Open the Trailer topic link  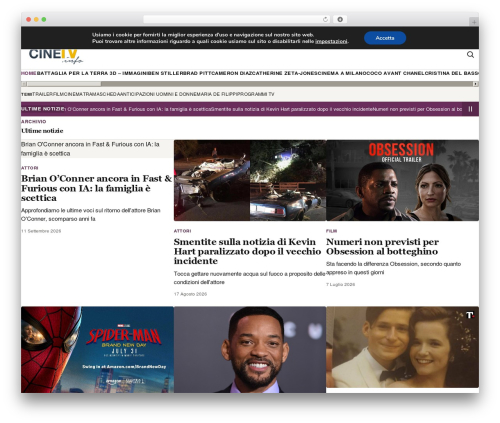pos(42,94)
